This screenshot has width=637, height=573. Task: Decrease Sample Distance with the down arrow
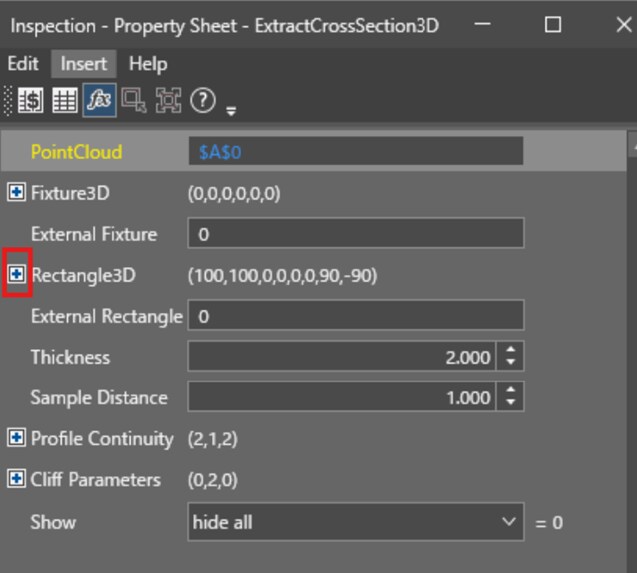(511, 403)
